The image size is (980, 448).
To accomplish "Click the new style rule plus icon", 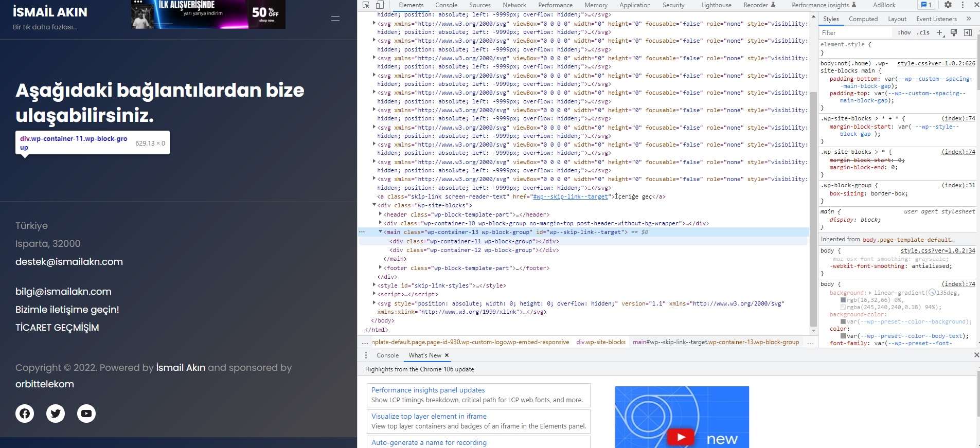I will [x=939, y=32].
